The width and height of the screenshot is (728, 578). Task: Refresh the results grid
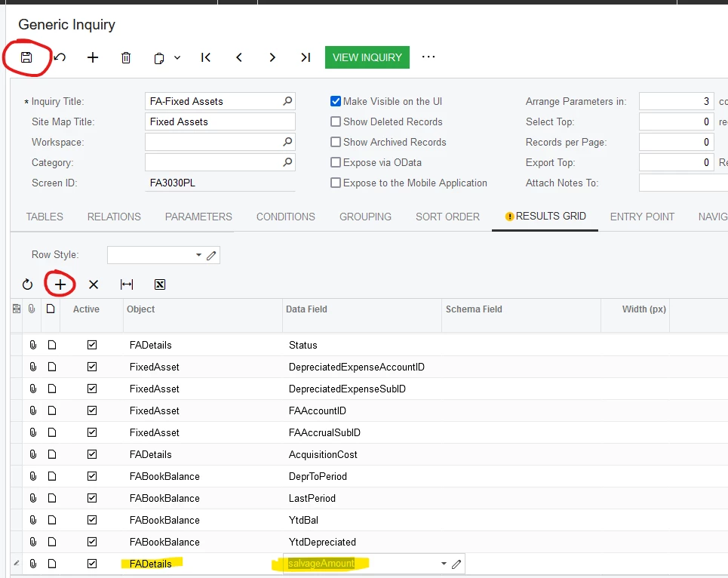(x=27, y=284)
